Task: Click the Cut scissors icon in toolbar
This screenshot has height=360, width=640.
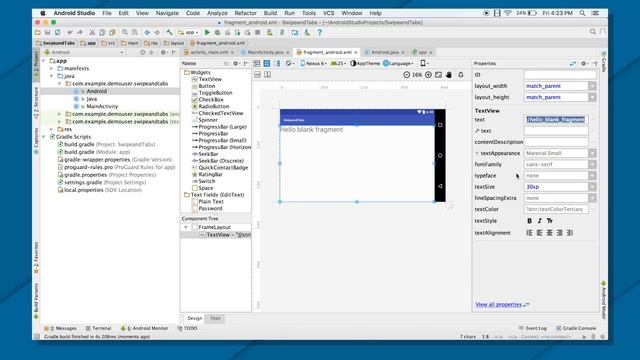Action: [x=92, y=32]
